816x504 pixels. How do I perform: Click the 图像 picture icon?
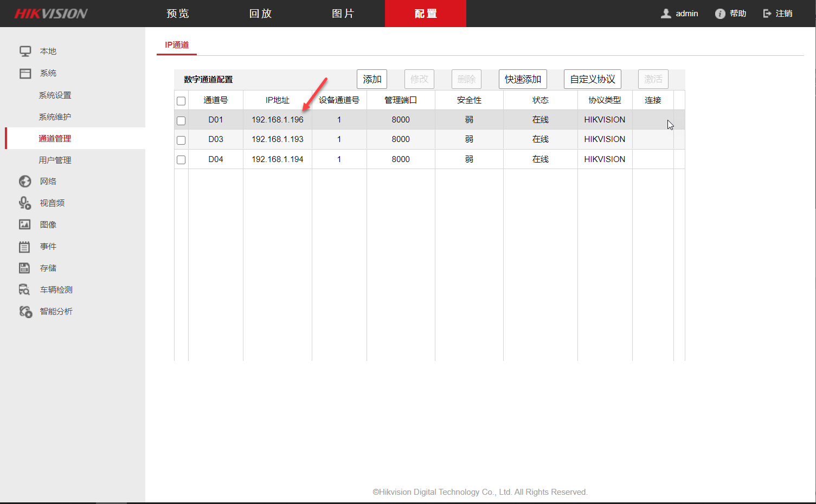(x=25, y=224)
